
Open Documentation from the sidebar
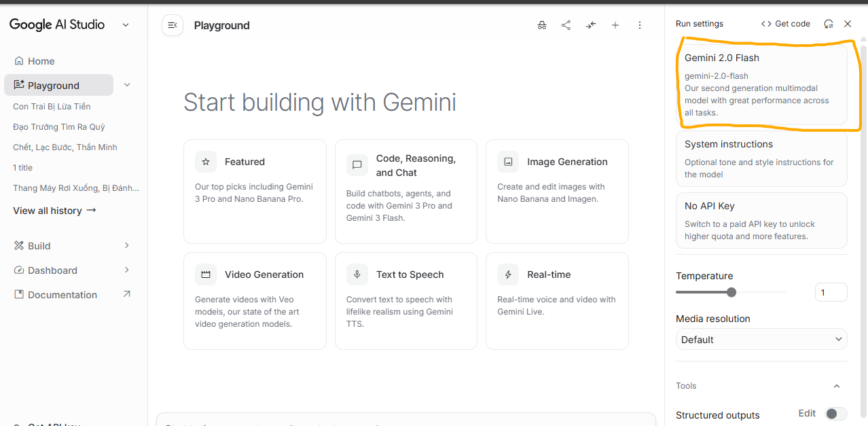tap(62, 295)
